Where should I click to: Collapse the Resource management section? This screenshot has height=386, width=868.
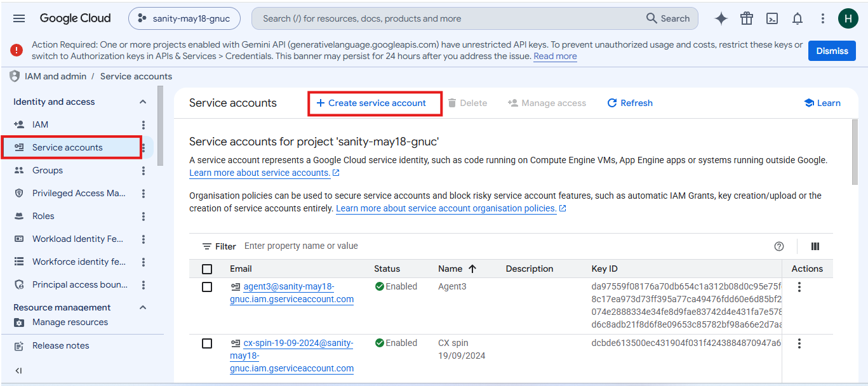click(143, 307)
